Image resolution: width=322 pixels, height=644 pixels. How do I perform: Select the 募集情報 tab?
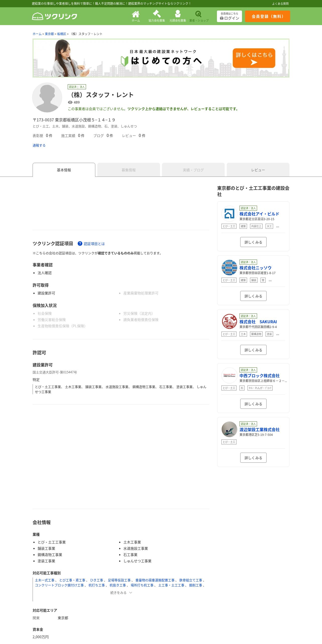[x=129, y=170]
